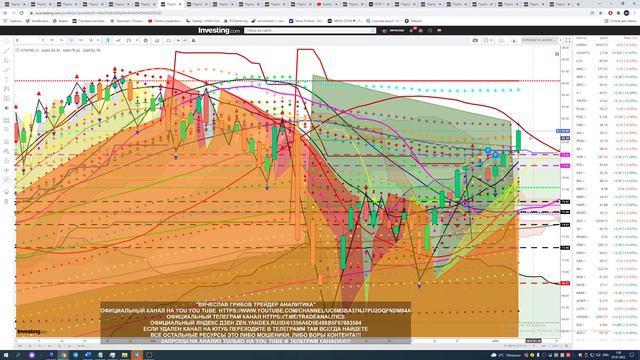Click the site search field
The image size is (640, 360).
coord(310,30)
